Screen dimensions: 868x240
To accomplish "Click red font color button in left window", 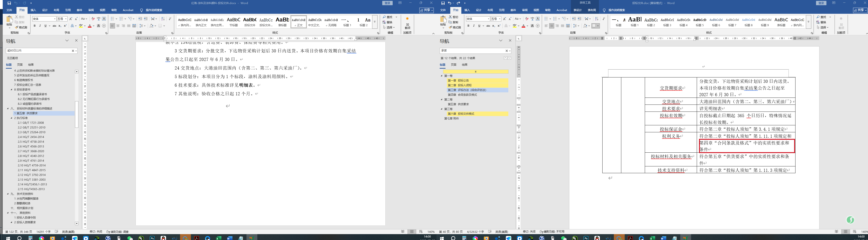I will tap(90, 26).
